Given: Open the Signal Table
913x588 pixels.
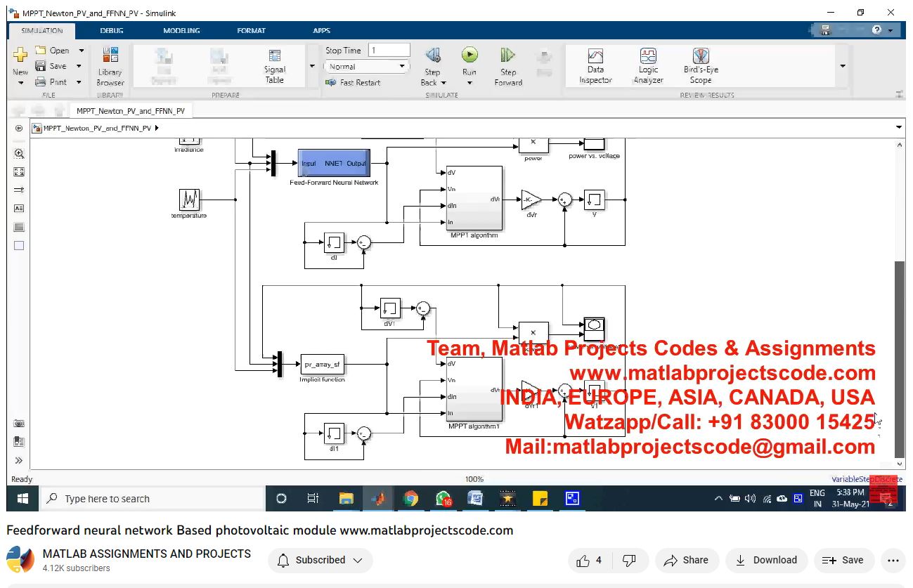Looking at the screenshot, I should pos(275,66).
